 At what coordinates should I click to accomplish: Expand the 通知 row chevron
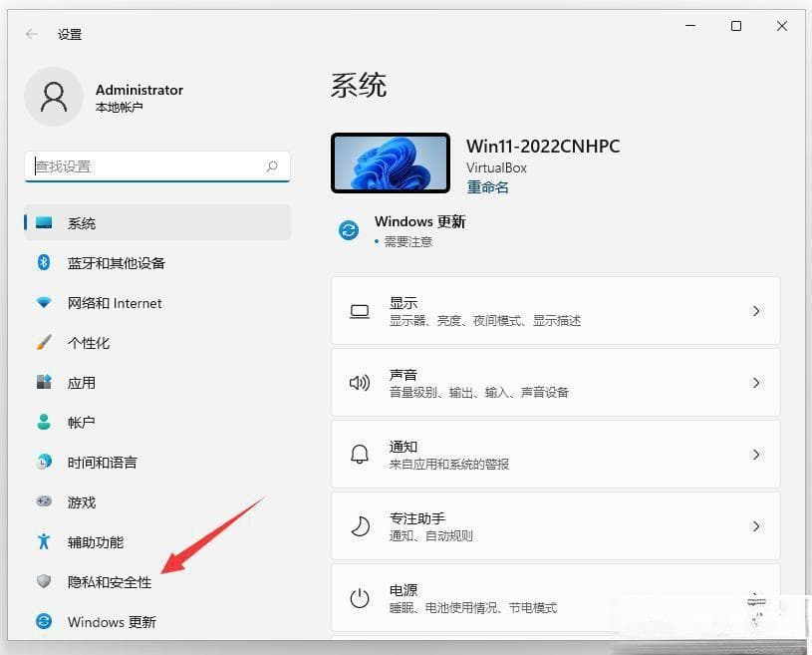[x=756, y=455]
